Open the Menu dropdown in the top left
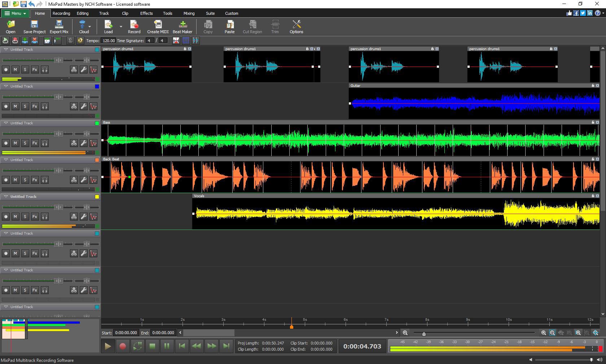This screenshot has height=364, width=606. (14, 13)
